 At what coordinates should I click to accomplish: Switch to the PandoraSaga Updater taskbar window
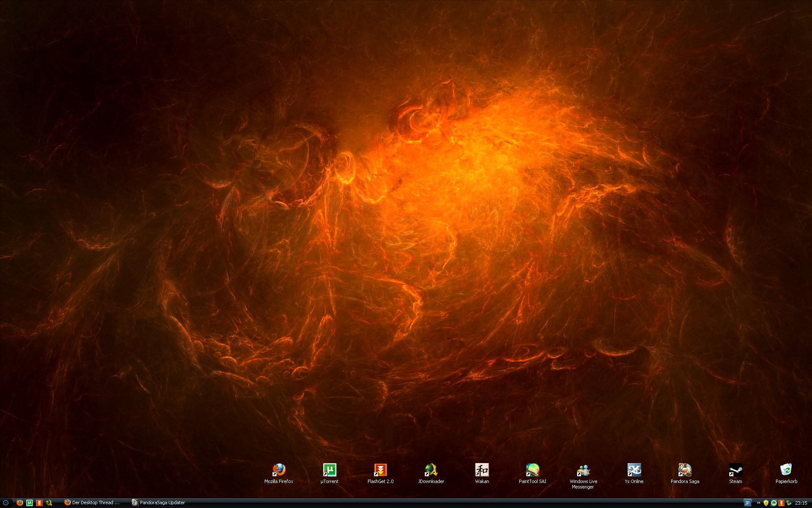coord(159,503)
